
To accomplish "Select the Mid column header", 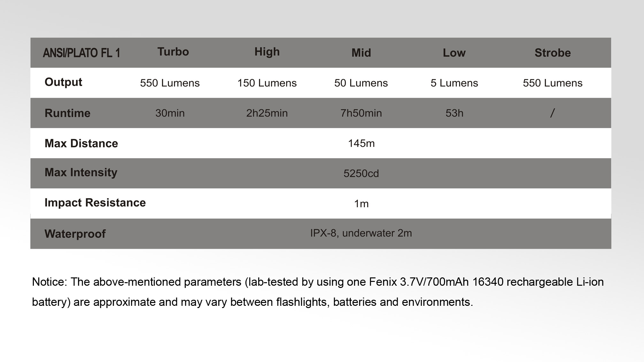I will (361, 53).
